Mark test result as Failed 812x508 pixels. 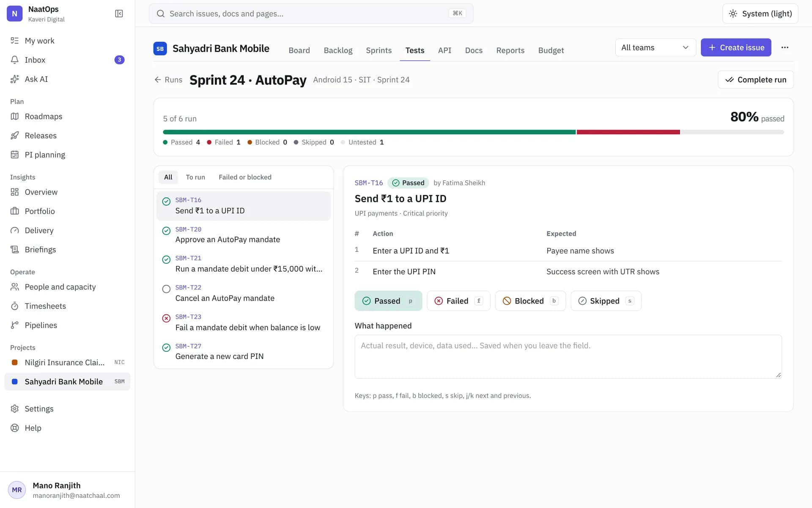tap(458, 301)
